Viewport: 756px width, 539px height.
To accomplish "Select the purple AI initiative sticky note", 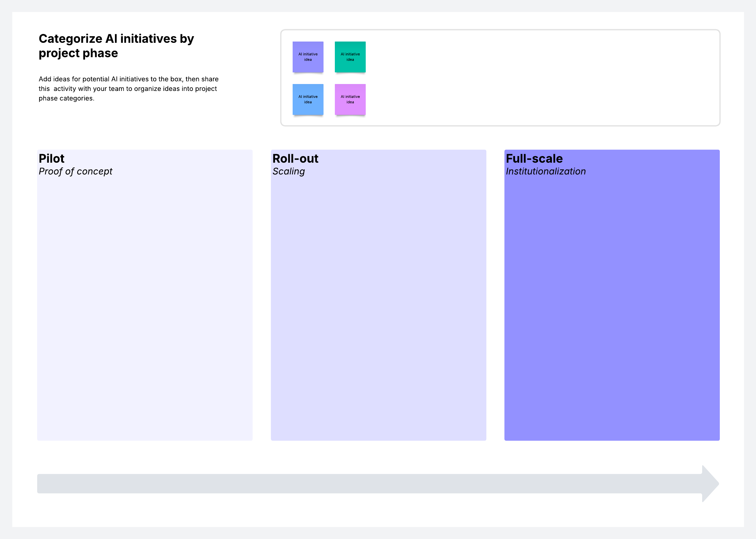I will click(x=307, y=57).
